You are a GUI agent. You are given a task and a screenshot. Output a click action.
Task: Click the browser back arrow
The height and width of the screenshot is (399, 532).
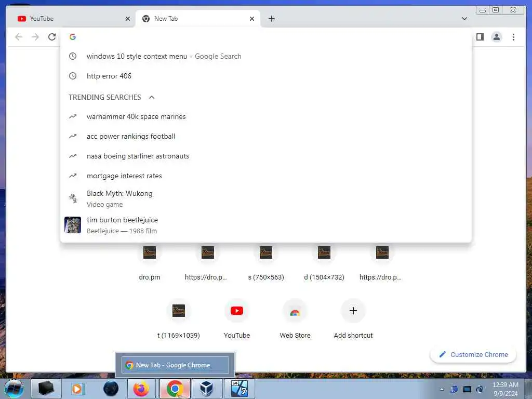click(19, 37)
